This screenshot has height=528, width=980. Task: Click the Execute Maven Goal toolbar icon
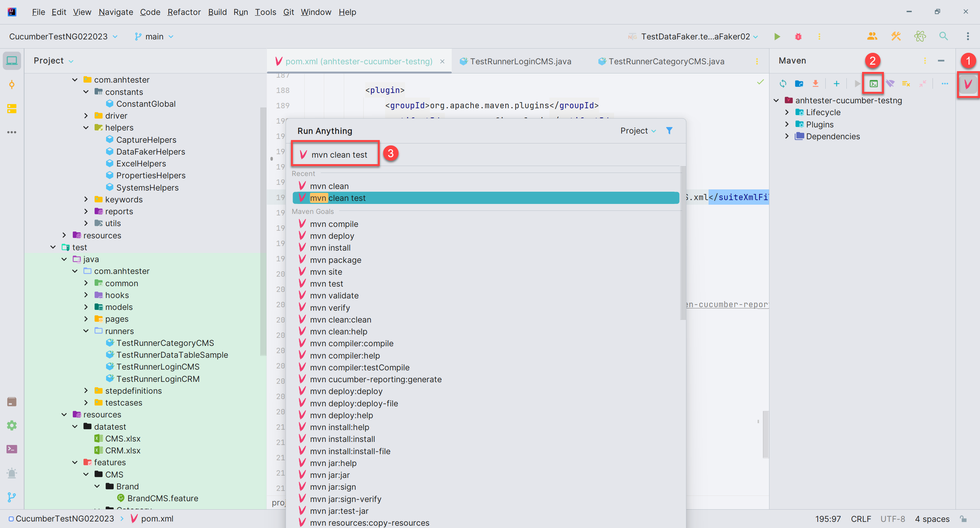click(874, 83)
